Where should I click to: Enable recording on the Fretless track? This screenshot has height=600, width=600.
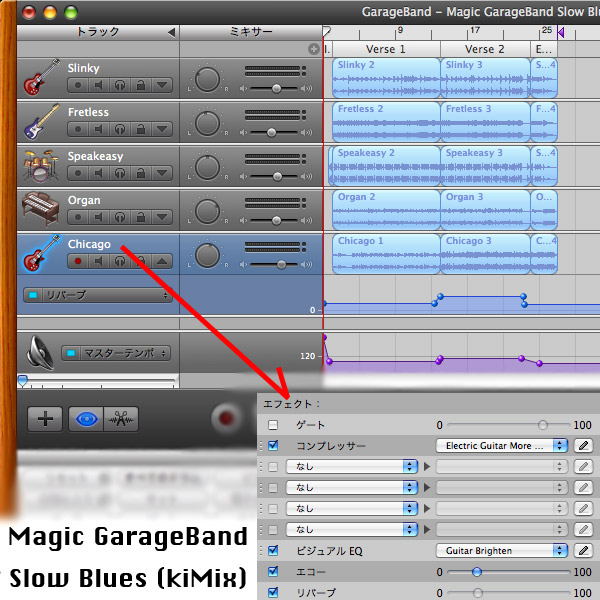[78, 129]
